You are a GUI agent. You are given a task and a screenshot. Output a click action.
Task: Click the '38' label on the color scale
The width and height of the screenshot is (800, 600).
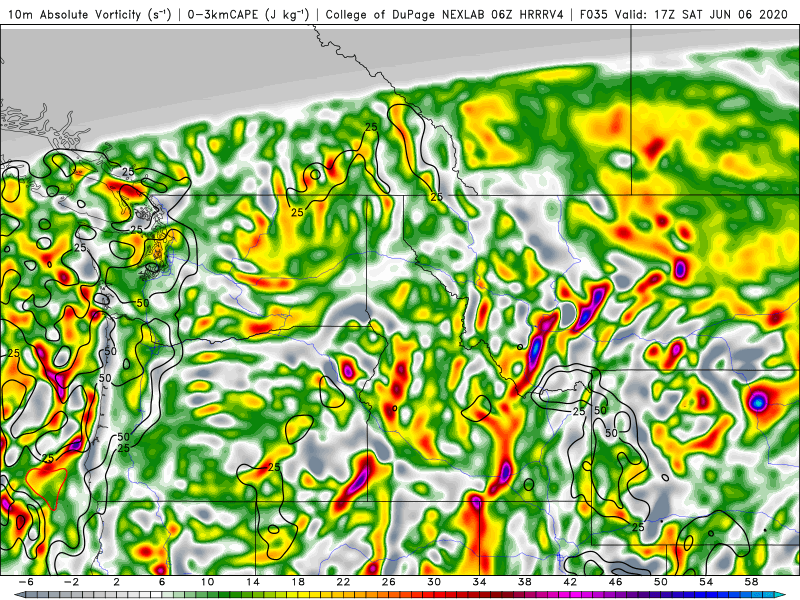point(524,582)
